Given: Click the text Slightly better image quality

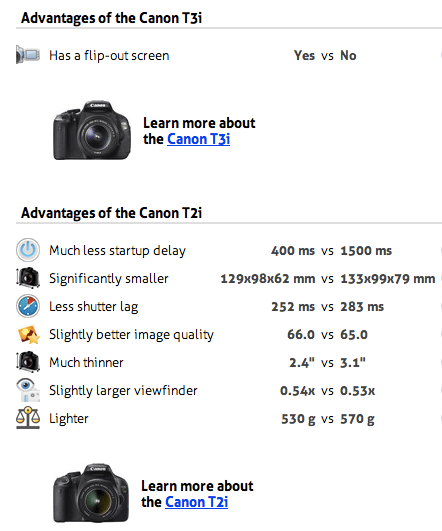Looking at the screenshot, I should [131, 335].
